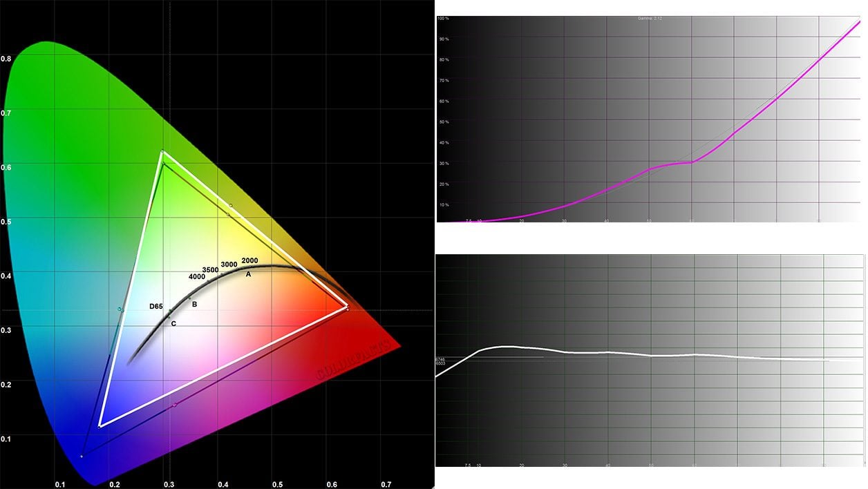
Task: Select the magenta secondary point on the lower edge
Action: 175,405
